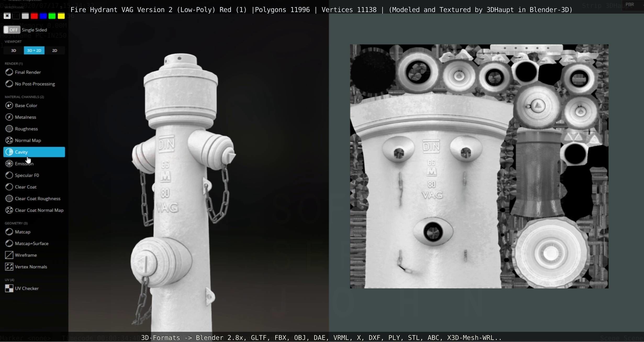This screenshot has height=342, width=644.
Task: Click the UV (4) section header
Action: 9,280
